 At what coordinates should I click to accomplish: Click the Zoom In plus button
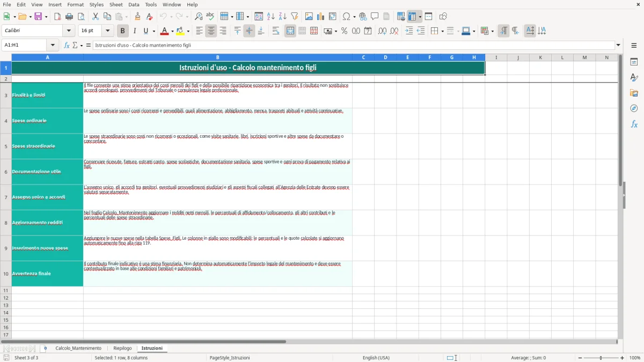pos(623,358)
